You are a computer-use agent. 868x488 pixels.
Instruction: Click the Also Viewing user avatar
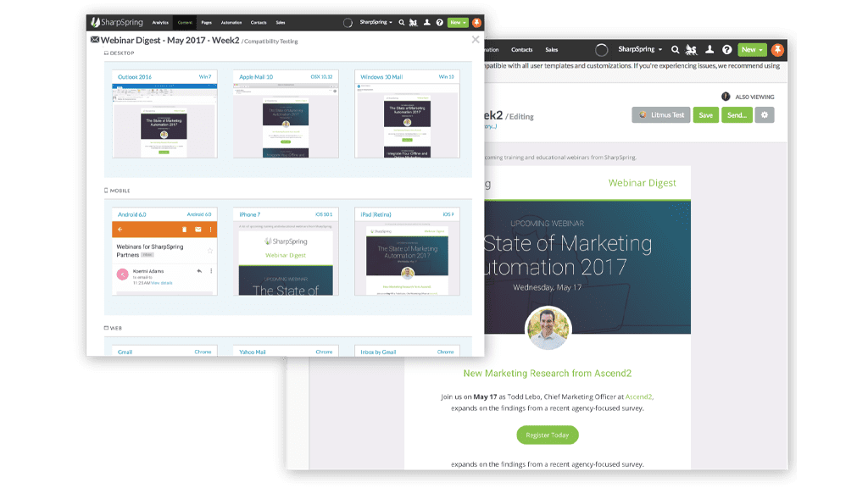point(726,97)
